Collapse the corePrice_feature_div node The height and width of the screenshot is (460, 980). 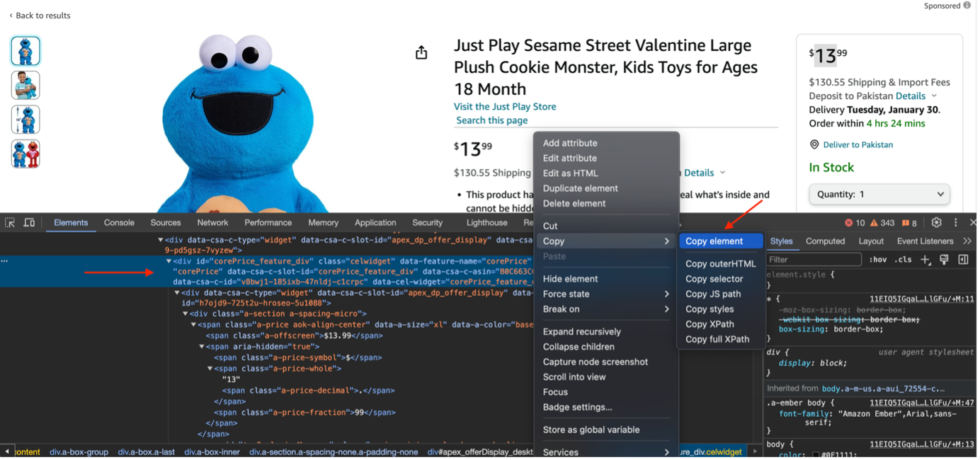tap(169, 262)
